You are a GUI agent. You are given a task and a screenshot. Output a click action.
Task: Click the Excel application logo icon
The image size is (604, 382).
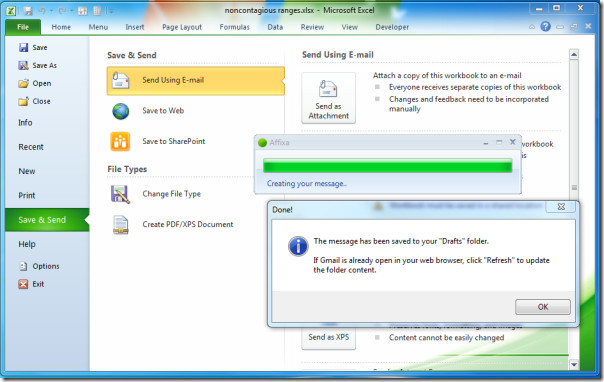pyautogui.click(x=11, y=10)
